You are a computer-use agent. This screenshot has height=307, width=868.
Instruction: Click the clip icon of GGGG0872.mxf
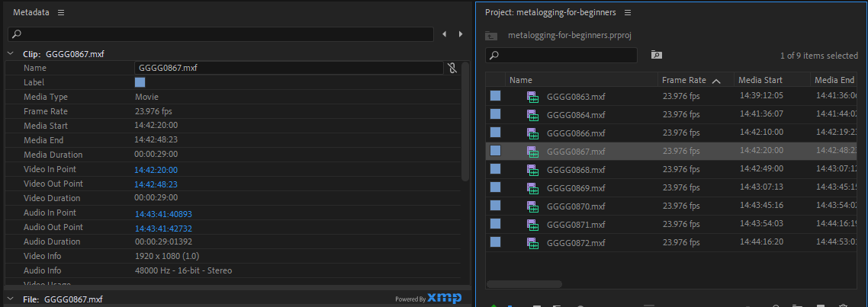(x=532, y=243)
